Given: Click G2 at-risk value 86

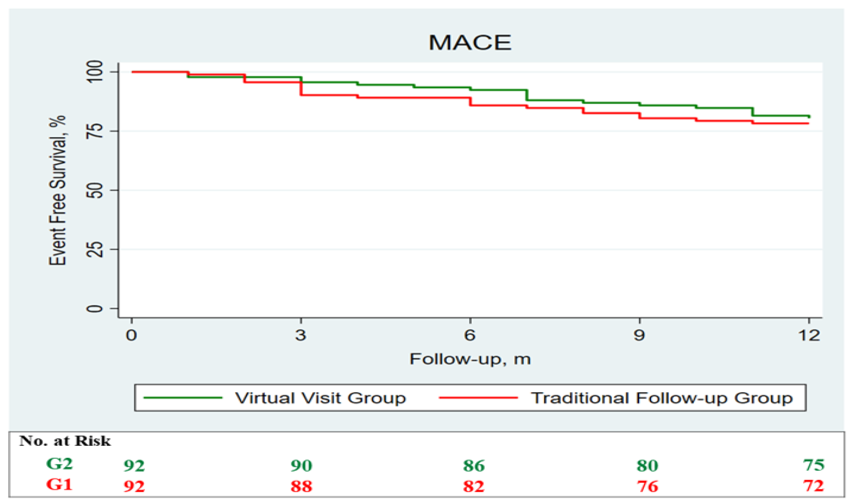Looking at the screenshot, I should coord(474,466).
